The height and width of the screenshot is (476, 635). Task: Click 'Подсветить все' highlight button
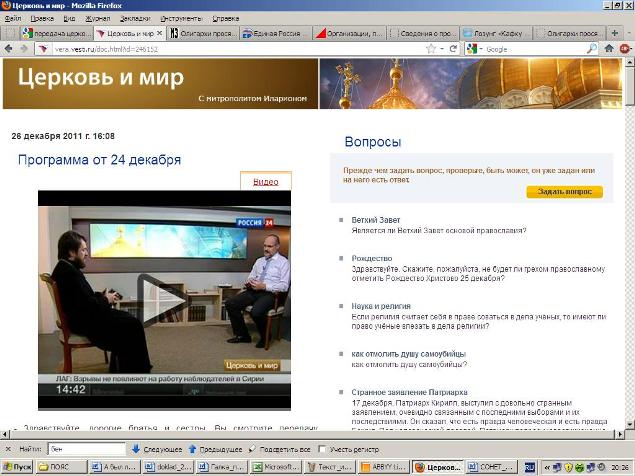point(279,449)
